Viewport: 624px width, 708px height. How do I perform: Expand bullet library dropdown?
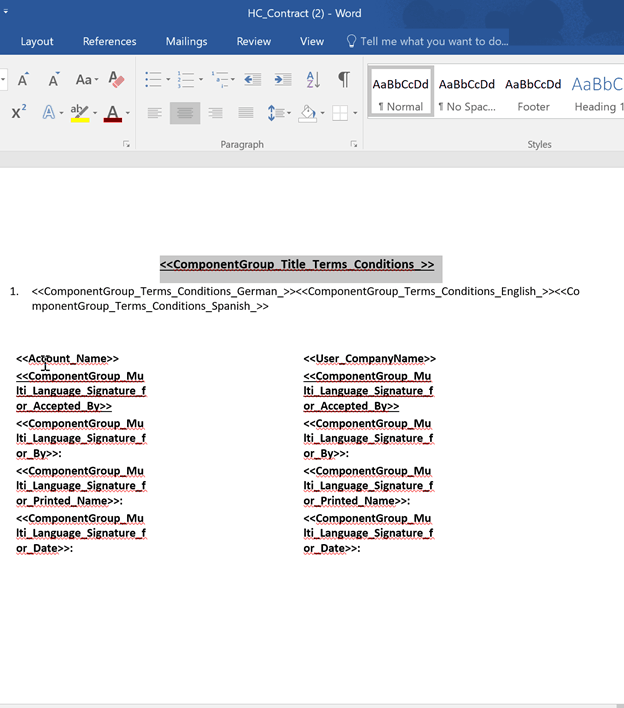coord(168,79)
